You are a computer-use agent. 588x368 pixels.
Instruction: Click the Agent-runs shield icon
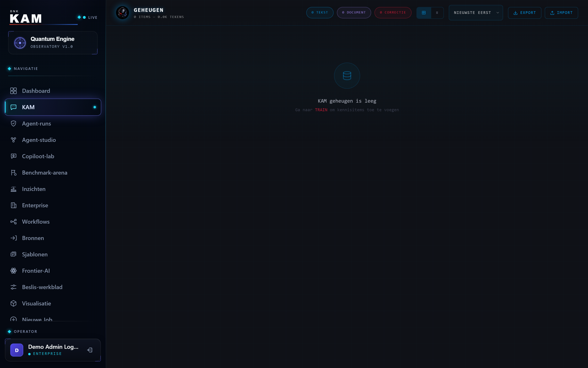(x=13, y=123)
